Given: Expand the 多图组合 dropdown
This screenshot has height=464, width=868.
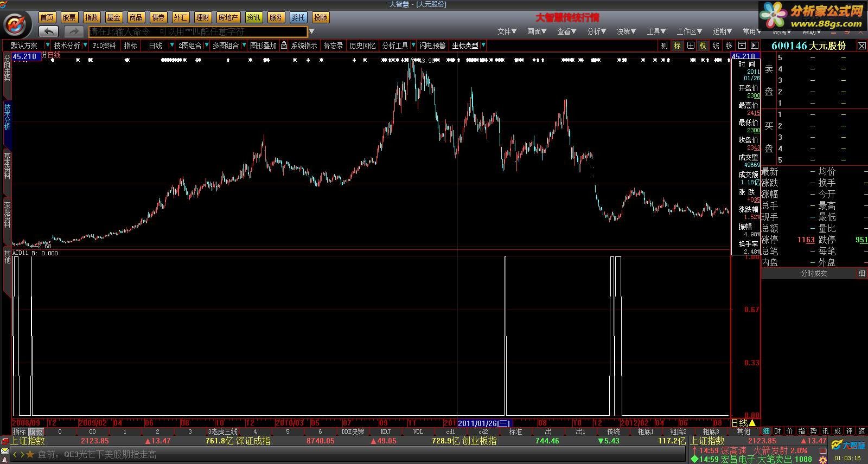Looking at the screenshot, I should click(244, 46).
